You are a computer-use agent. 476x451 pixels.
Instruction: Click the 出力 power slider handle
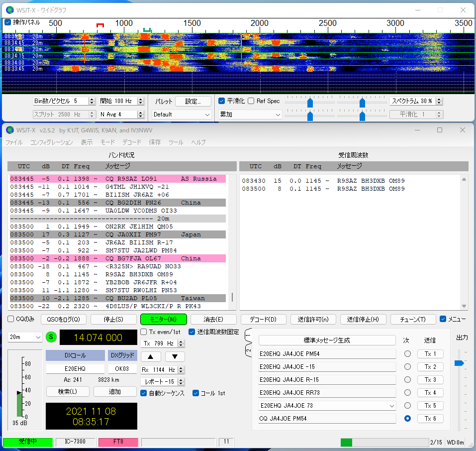(459, 363)
